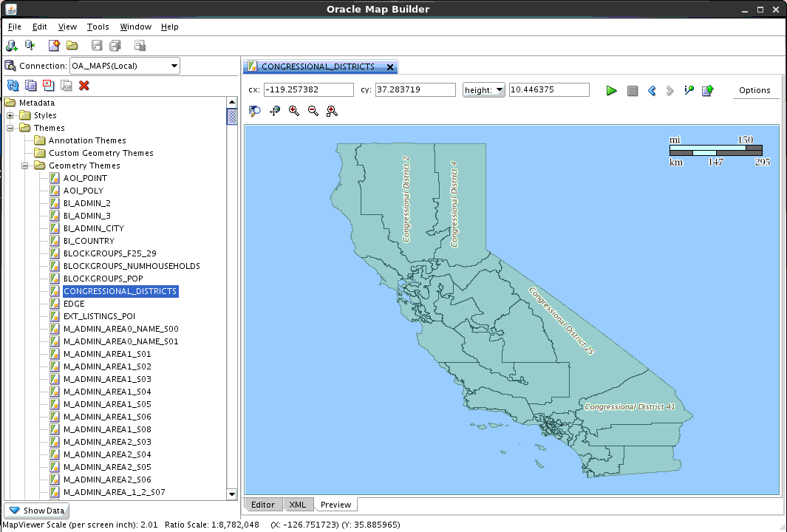Select the zoom out magnifier tool

pos(313,111)
